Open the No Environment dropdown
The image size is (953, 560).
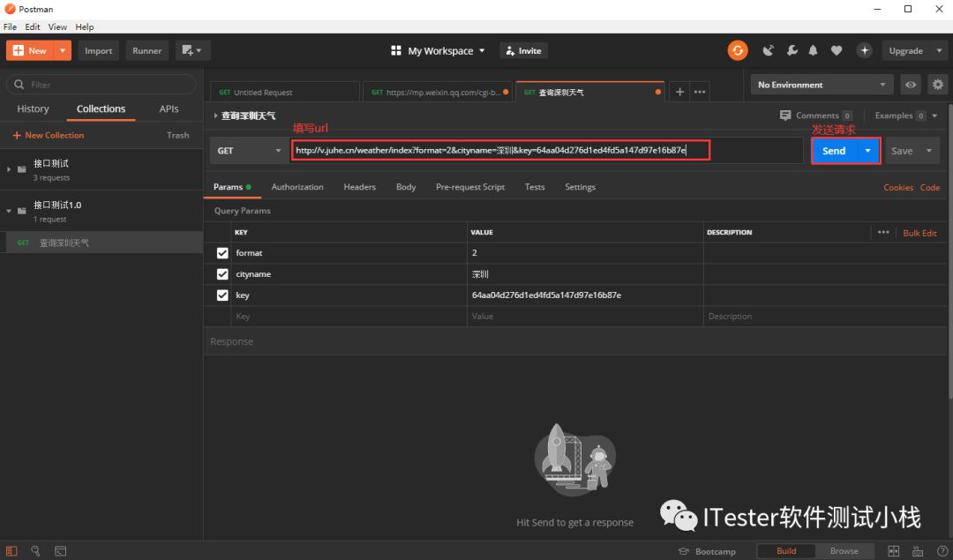[x=822, y=85]
